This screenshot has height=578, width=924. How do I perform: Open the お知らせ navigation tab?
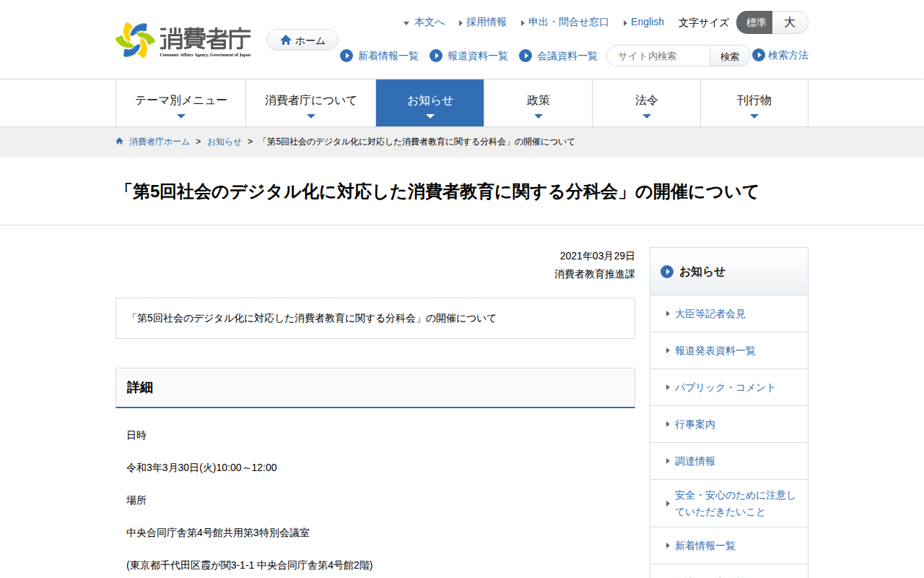click(x=430, y=103)
